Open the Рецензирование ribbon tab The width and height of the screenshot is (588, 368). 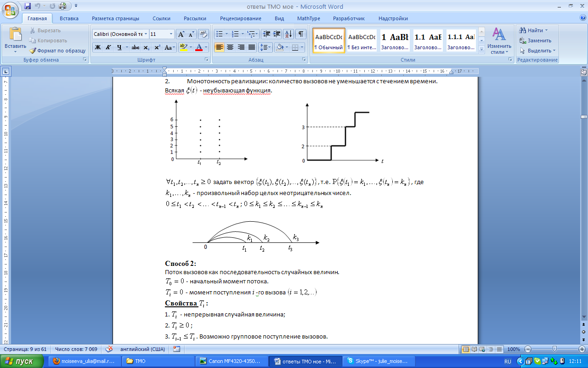(x=240, y=18)
